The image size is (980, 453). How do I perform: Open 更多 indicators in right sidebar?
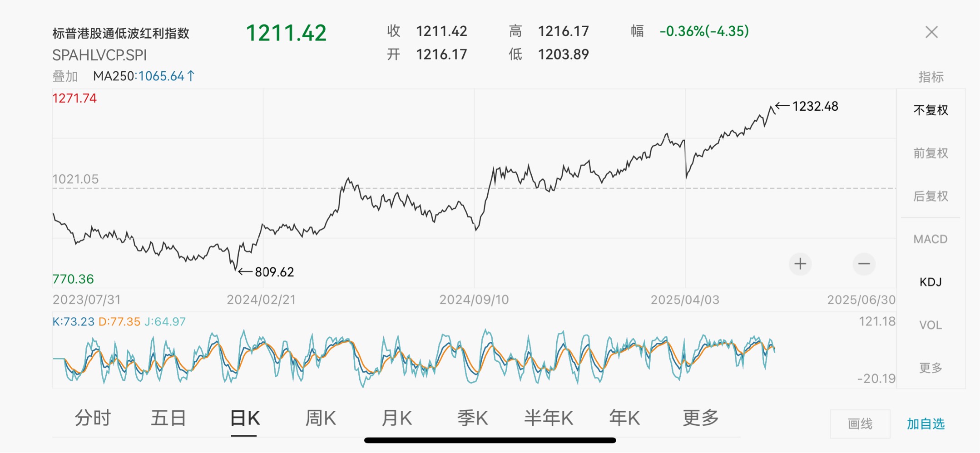pos(931,368)
